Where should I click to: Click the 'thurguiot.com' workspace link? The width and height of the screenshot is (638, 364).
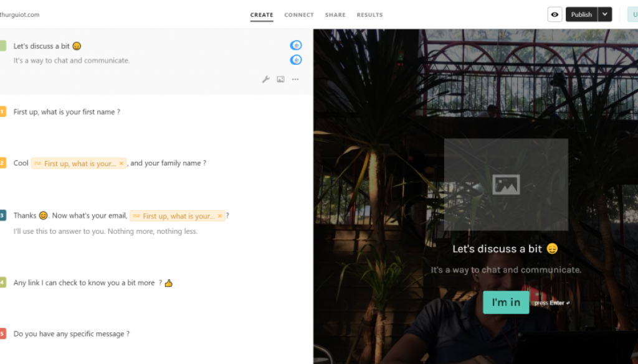point(19,15)
